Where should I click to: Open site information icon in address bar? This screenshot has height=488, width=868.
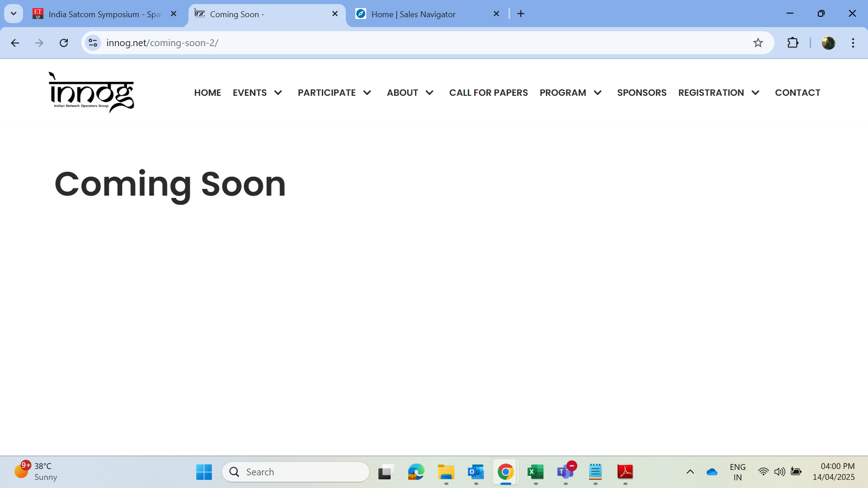pyautogui.click(x=93, y=43)
